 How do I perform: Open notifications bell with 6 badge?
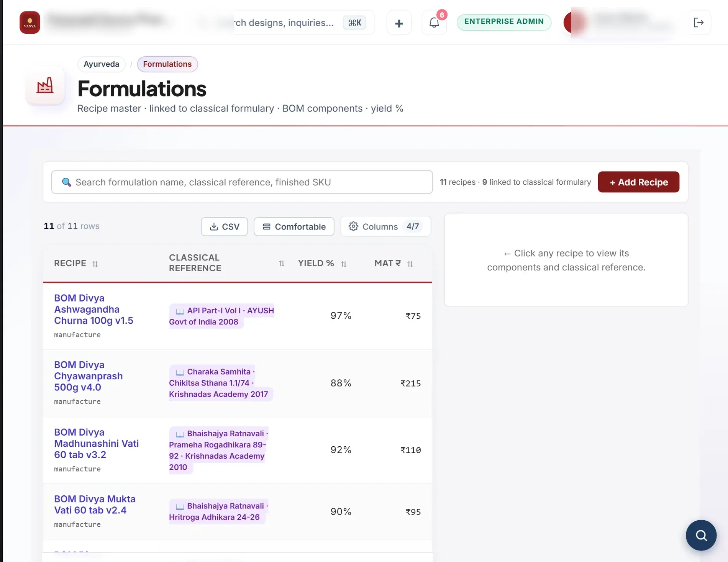434,23
